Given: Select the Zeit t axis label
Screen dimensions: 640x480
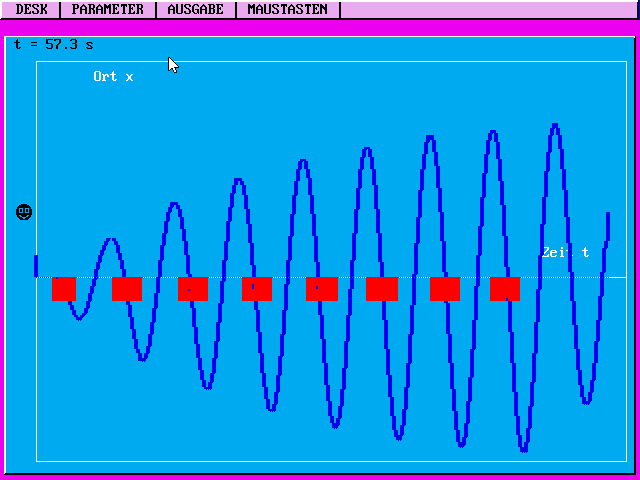Looking at the screenshot, I should (565, 252).
